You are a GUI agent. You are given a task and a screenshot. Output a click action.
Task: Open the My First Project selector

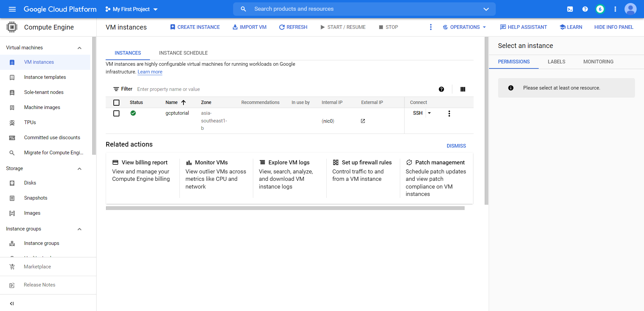[x=131, y=9]
